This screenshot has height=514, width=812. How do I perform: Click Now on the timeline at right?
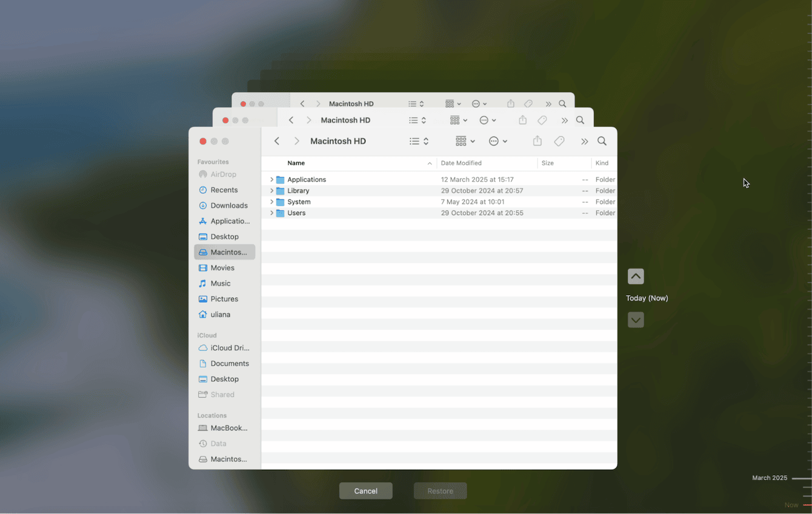coord(790,504)
